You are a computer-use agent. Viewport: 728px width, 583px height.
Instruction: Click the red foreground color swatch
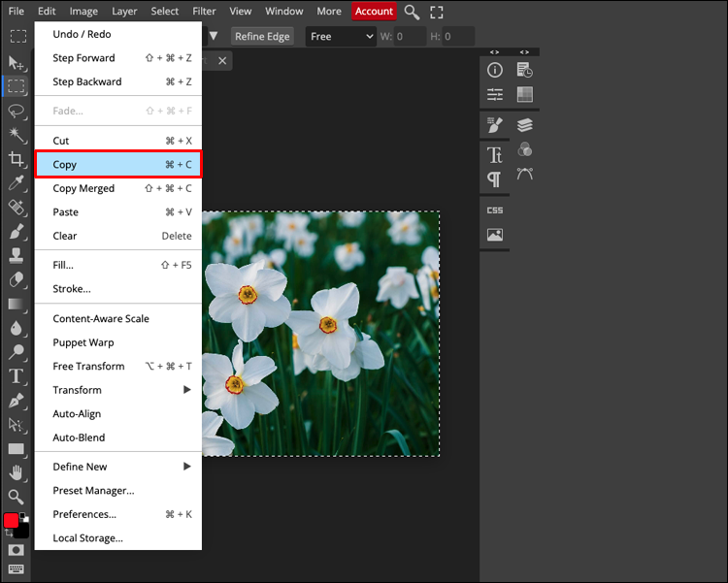[11, 521]
